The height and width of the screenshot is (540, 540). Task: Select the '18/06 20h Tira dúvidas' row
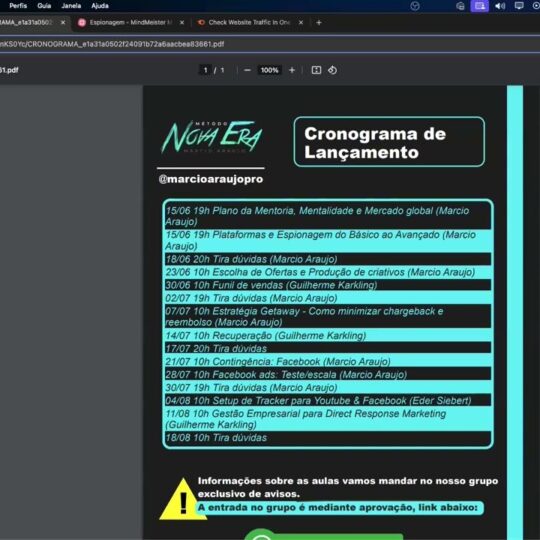pyautogui.click(x=328, y=259)
